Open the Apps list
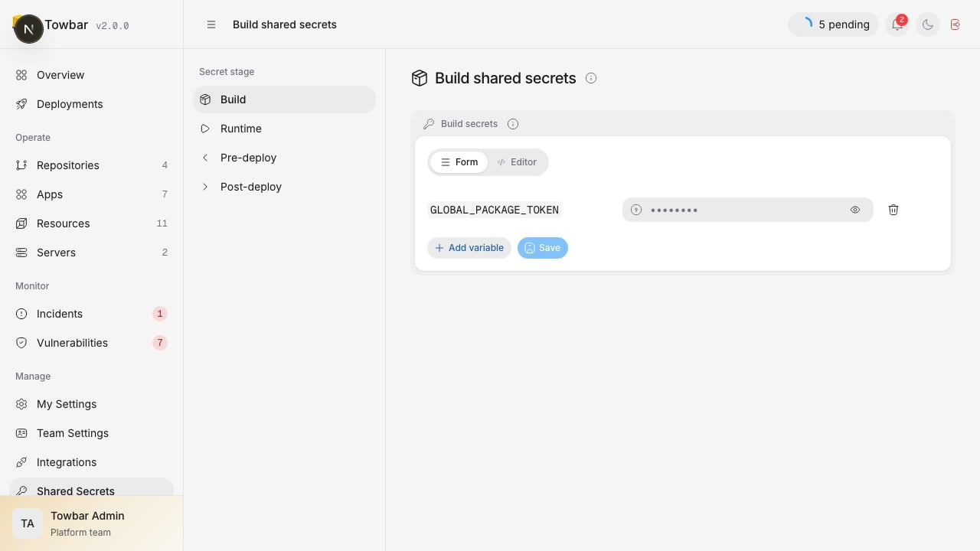Screen dimensions: 980x551 point(91,194)
